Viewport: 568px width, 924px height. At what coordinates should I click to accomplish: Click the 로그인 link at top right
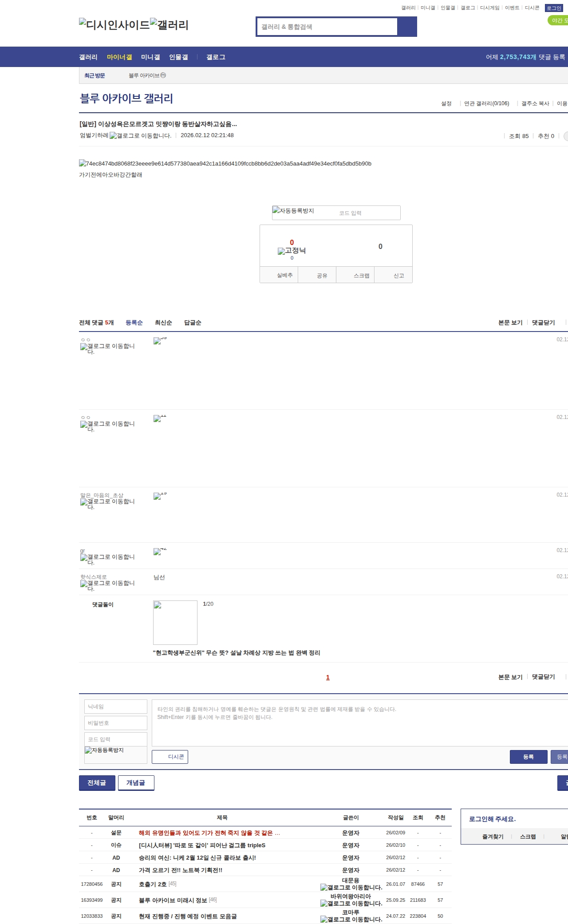tap(554, 8)
